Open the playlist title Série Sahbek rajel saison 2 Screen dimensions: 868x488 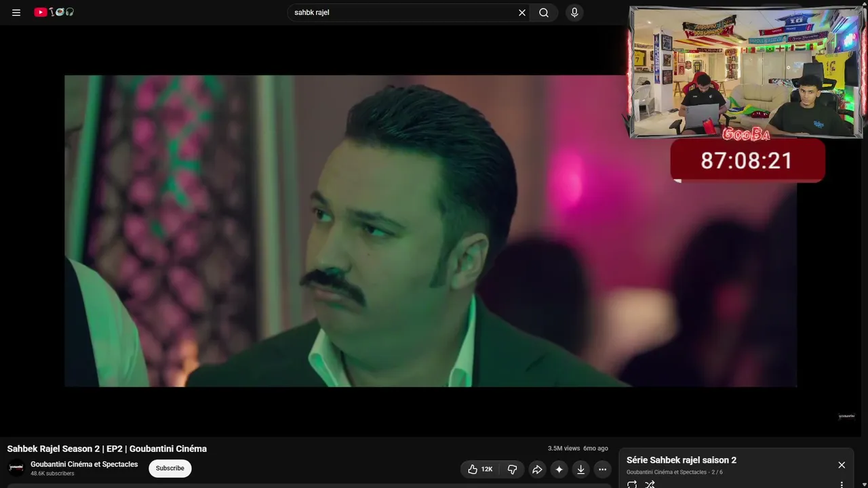point(682,460)
